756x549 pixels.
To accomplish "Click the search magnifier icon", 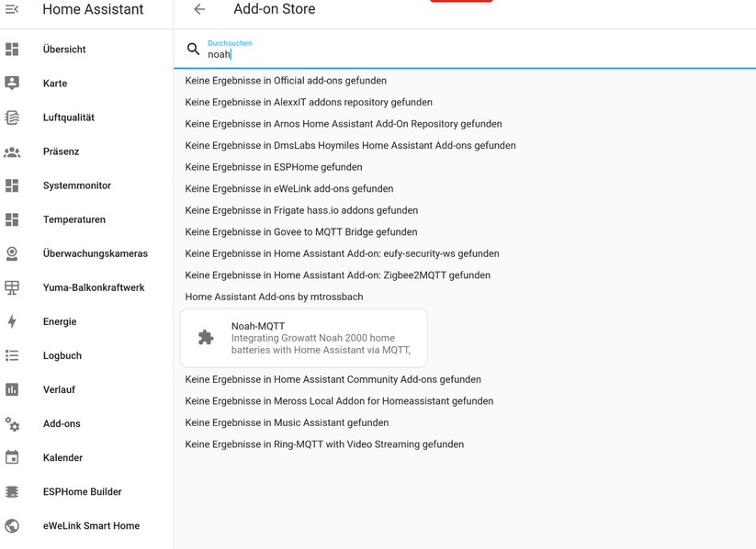I will pyautogui.click(x=193, y=50).
